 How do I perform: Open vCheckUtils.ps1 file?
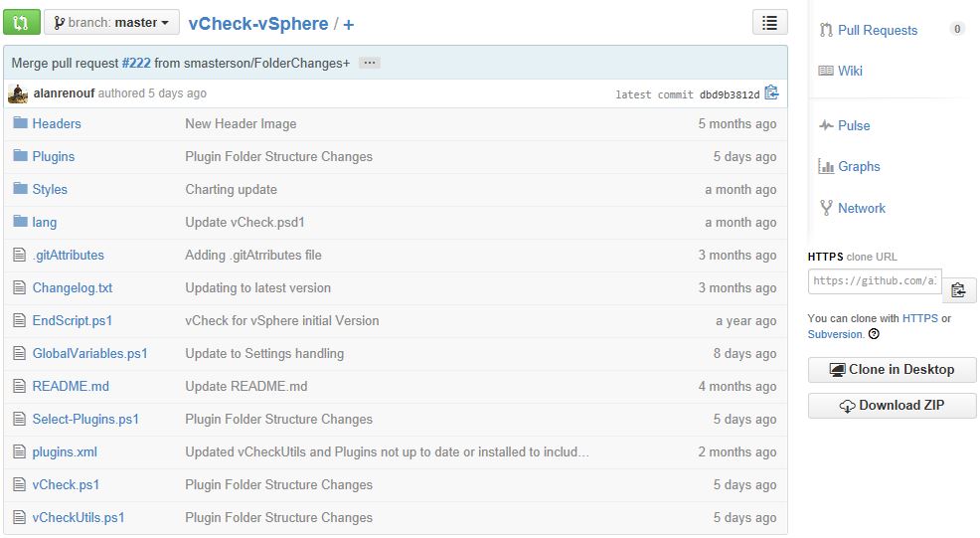point(79,518)
